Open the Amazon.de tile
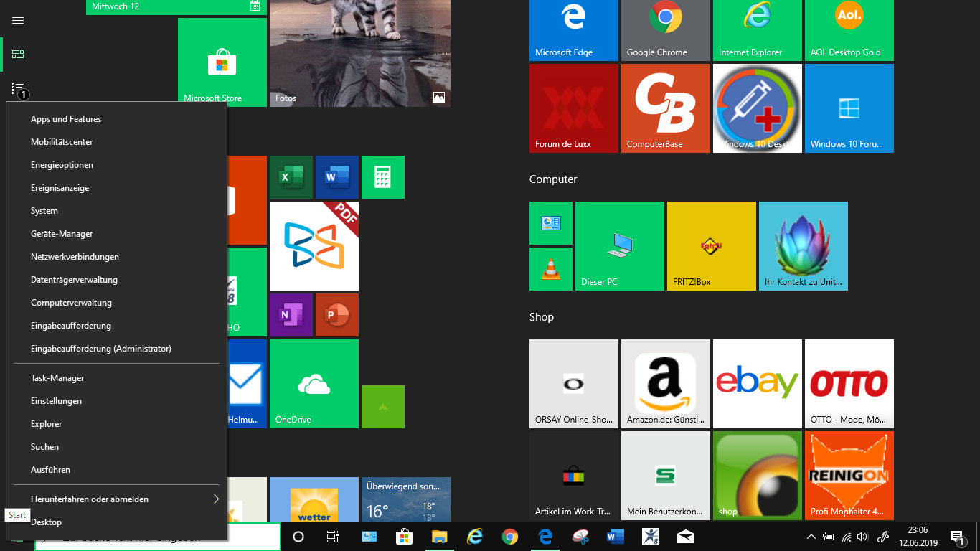This screenshot has height=551, width=980. (665, 384)
